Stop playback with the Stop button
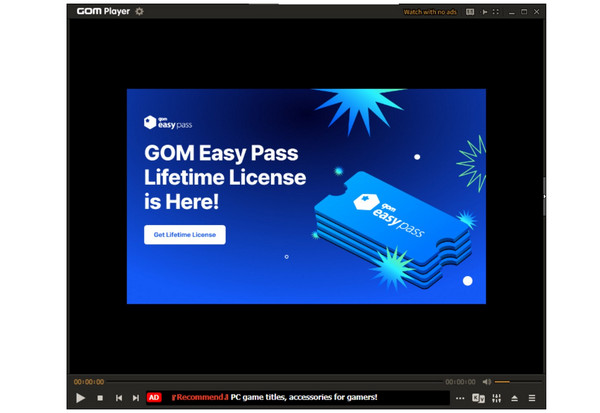Image resolution: width=600 pixels, height=413 pixels. click(100, 398)
